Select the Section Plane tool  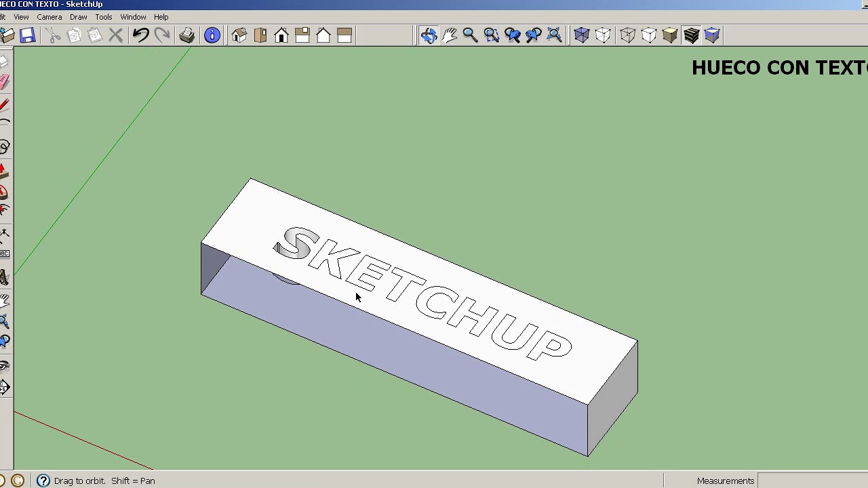(x=4, y=387)
